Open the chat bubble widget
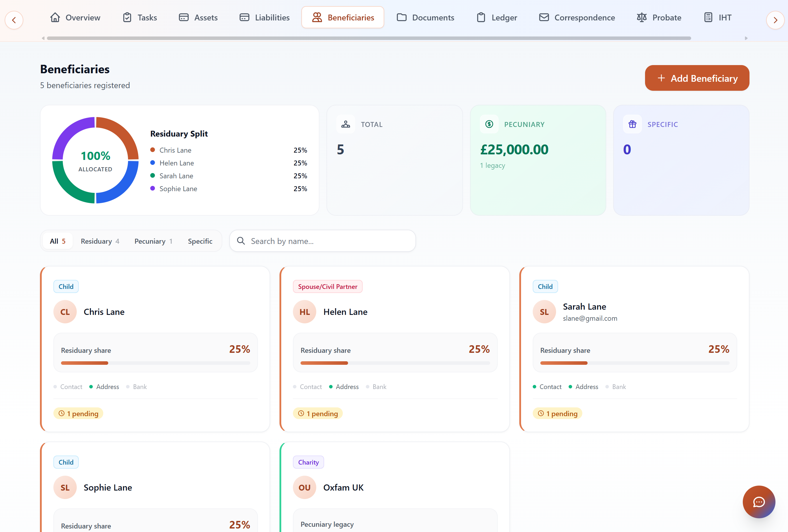 [x=759, y=502]
